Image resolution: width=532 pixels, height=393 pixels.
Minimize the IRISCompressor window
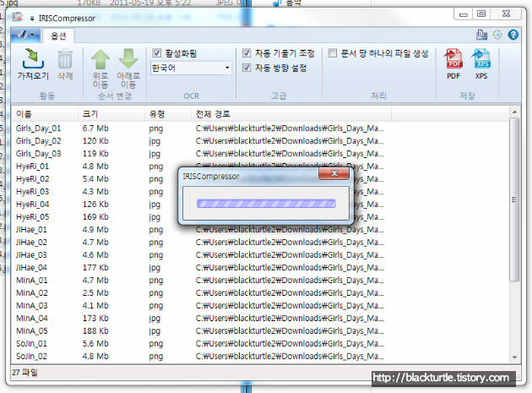click(464, 14)
